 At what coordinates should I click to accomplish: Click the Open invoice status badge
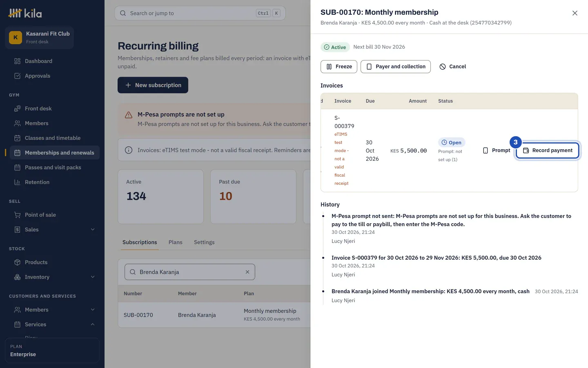click(x=452, y=142)
